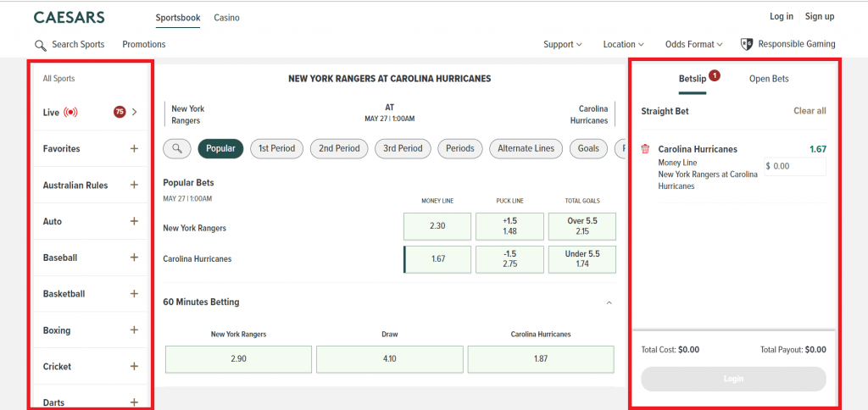Select the Betslip tab

click(693, 79)
